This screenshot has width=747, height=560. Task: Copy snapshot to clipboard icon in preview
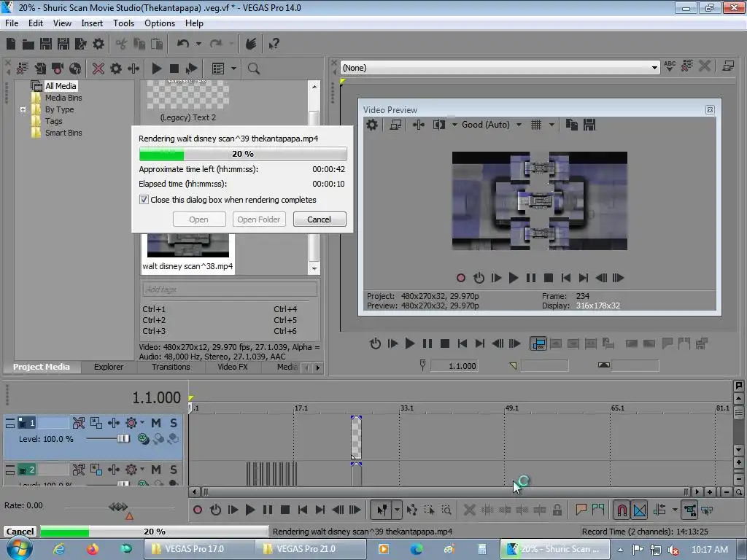[572, 125]
